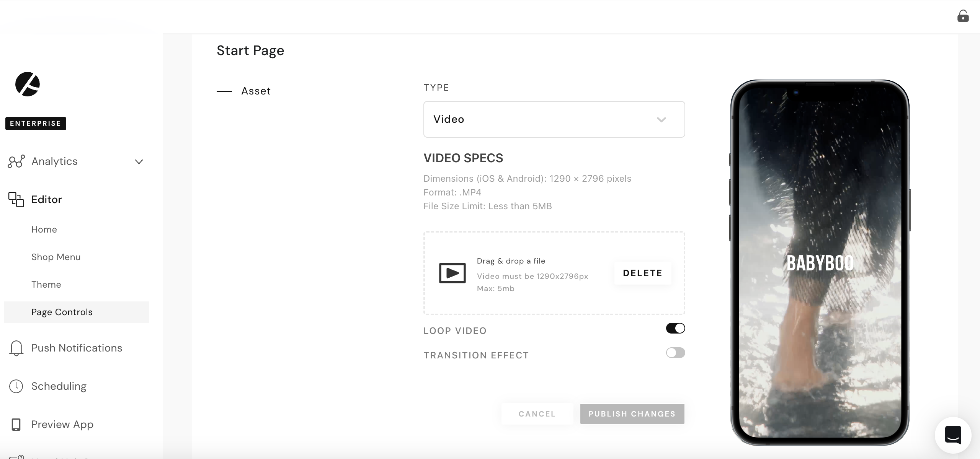Click the lock icon in top bar
980x459 pixels.
tap(963, 16)
